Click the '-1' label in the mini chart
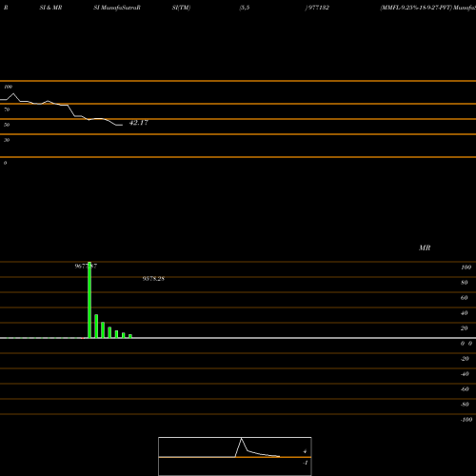476x476 pixels. (306, 463)
